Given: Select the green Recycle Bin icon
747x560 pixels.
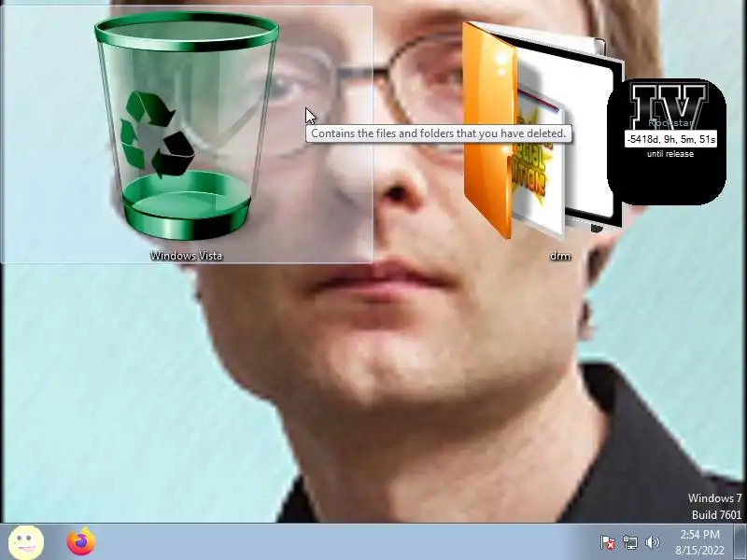Looking at the screenshot, I should tap(187, 126).
